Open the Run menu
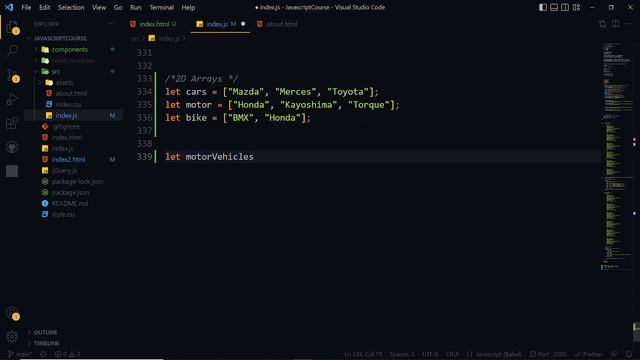The image size is (640, 360). 136,7
